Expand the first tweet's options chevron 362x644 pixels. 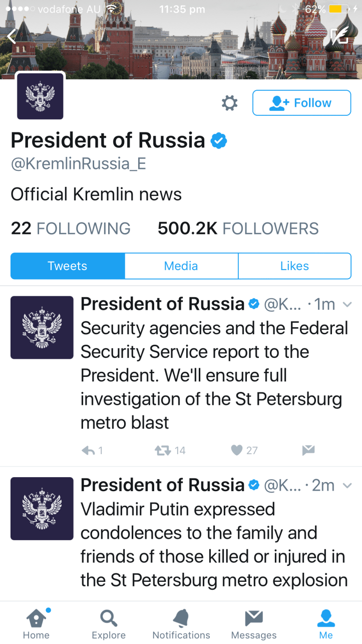coord(346,304)
